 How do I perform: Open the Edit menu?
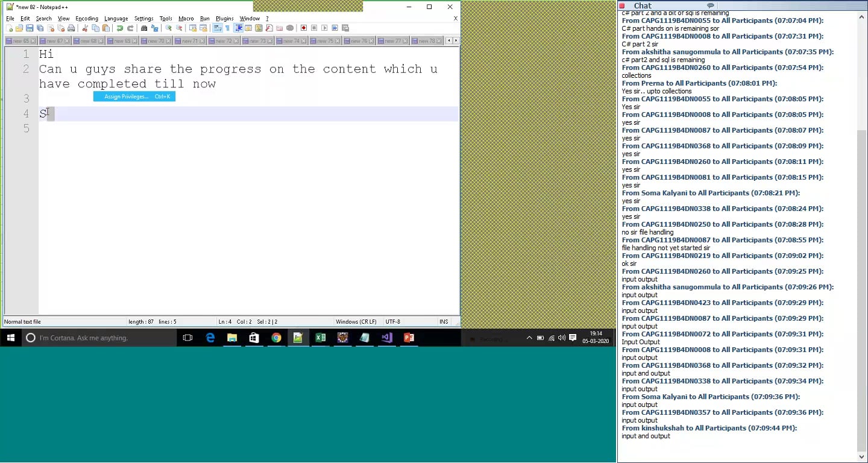pos(25,19)
